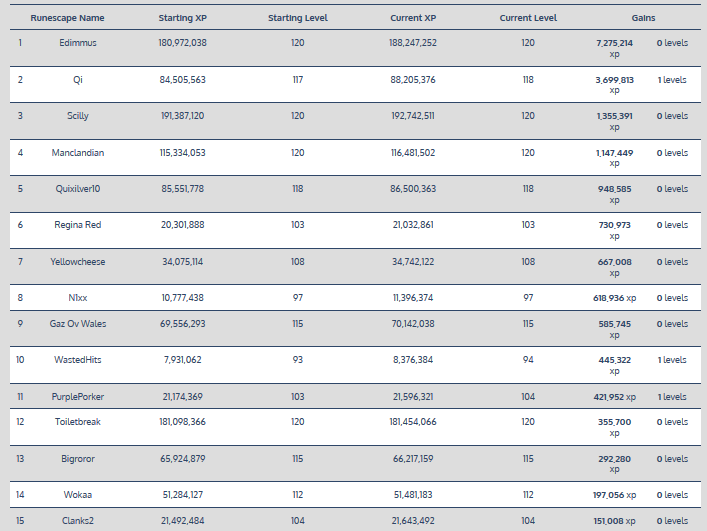Choose the Current Level column header
This screenshot has width=707, height=531.
527,19
